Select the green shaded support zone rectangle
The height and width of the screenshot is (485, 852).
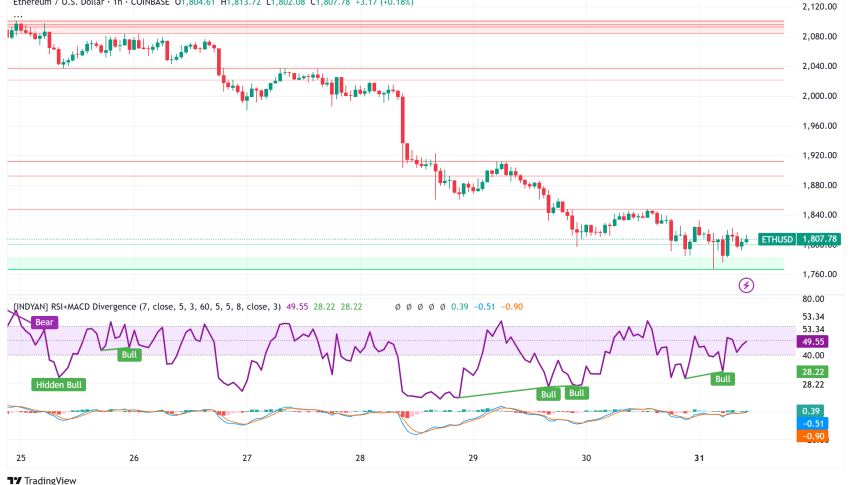396,263
